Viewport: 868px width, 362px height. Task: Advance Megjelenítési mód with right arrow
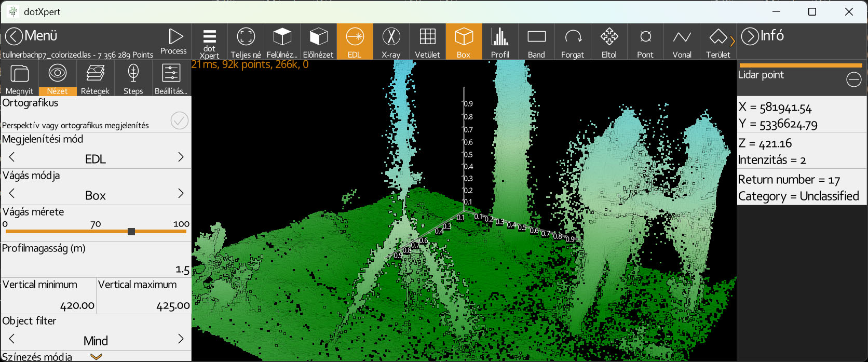click(181, 157)
